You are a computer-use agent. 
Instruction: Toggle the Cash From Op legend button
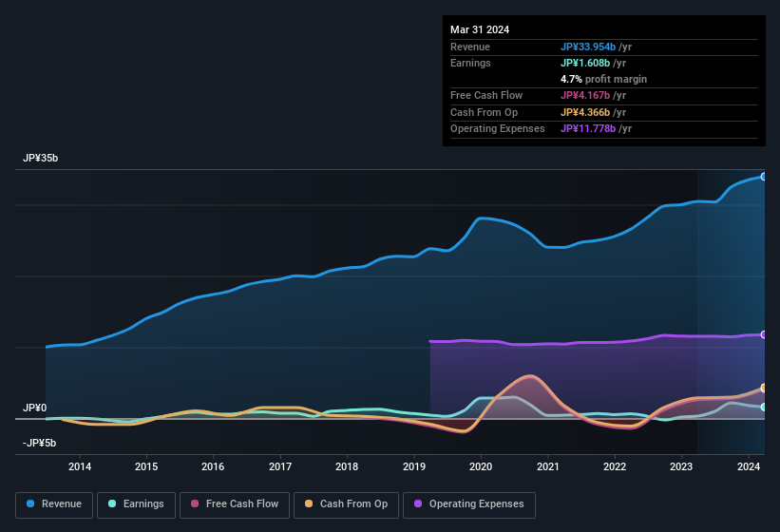(346, 504)
